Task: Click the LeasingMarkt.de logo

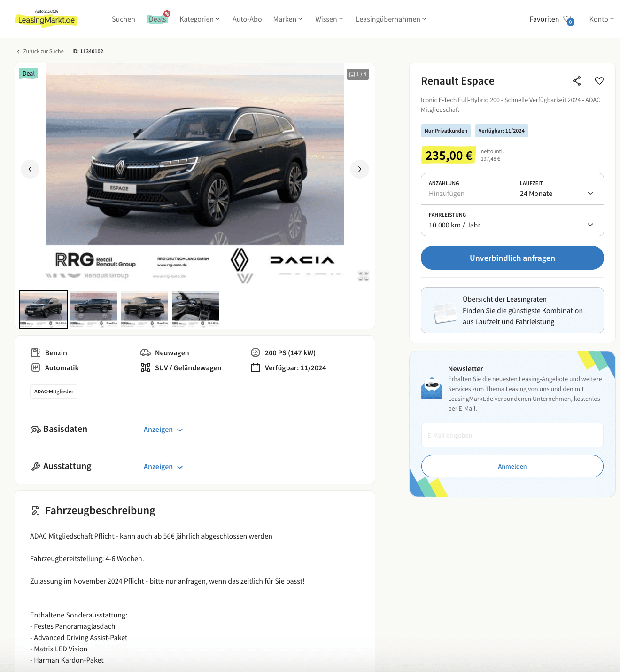Action: (x=46, y=19)
